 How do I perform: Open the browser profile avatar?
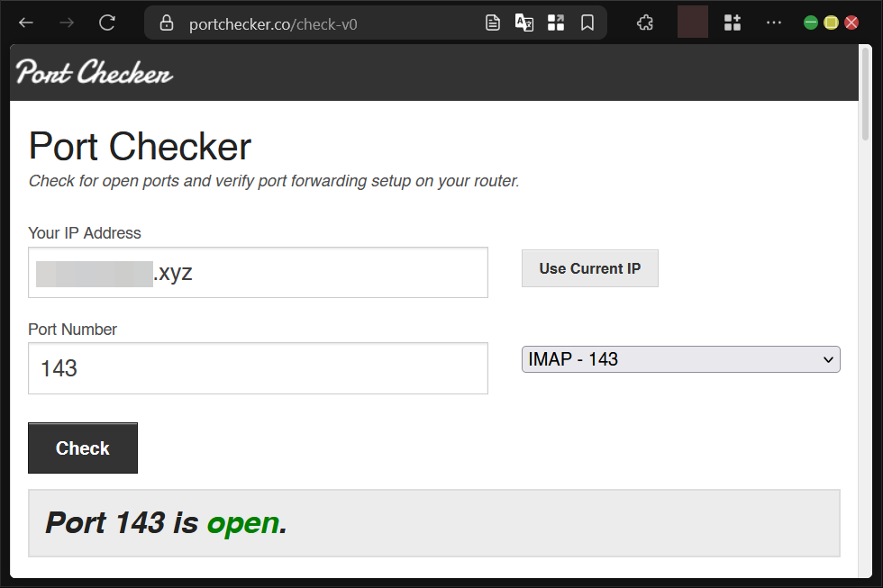click(692, 22)
